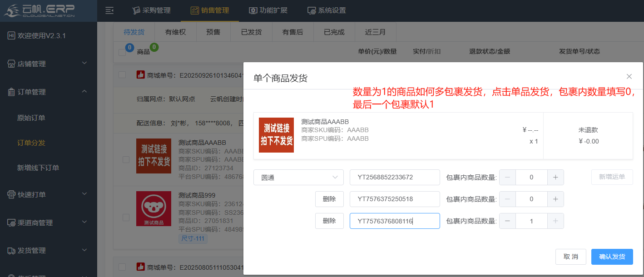Open the 圆通 courier dropdown

[298, 178]
